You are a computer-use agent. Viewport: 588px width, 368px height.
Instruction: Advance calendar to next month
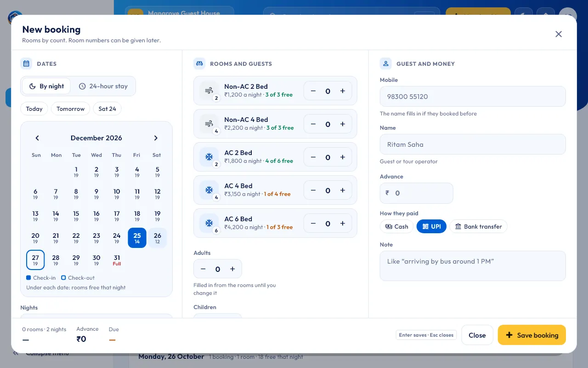(x=156, y=138)
